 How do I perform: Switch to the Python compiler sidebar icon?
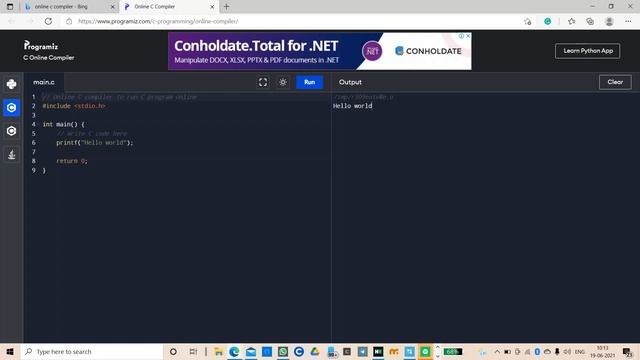coord(11,84)
